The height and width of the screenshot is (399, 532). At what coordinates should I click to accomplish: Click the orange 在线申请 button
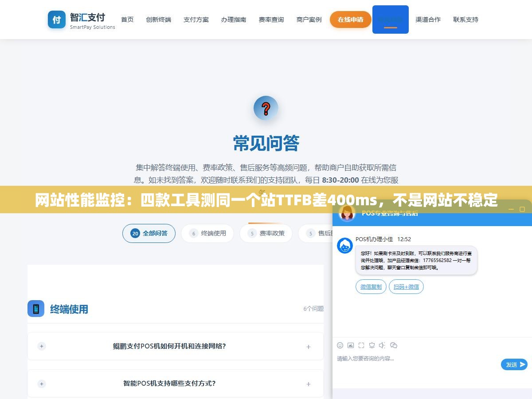coord(351,20)
